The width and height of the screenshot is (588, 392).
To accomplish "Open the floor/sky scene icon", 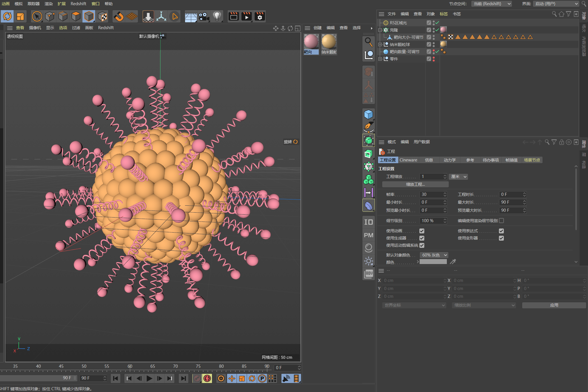I will click(x=191, y=16).
